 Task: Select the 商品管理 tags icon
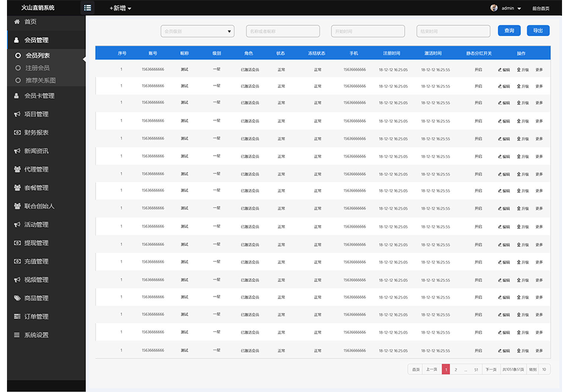(x=16, y=298)
